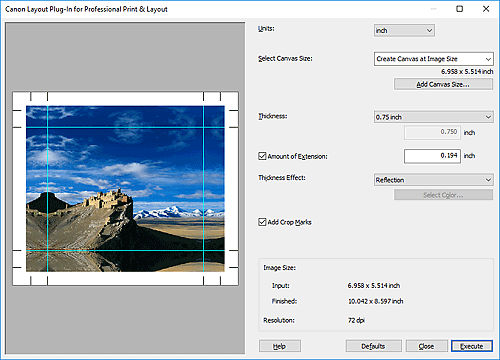Click the Finished size 10.042 x 8.597 inch
Image resolution: width=500 pixels, height=360 pixels.
376,301
